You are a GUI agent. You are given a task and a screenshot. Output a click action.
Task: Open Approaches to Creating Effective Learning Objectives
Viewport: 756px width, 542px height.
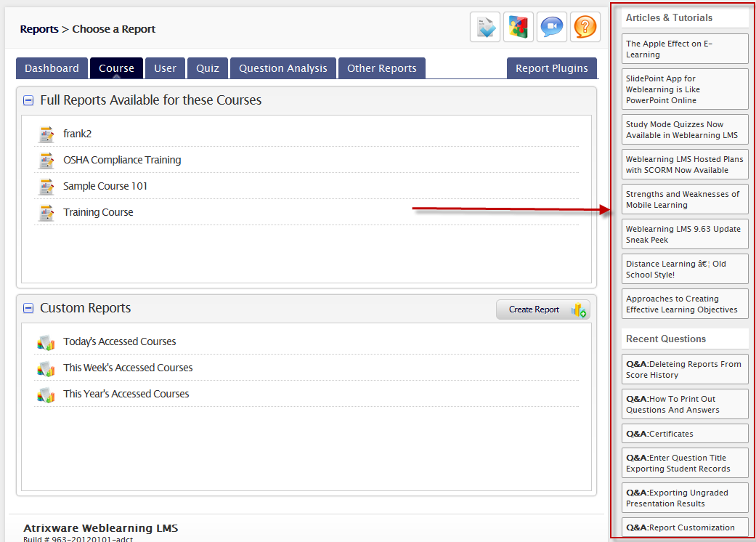(x=685, y=304)
